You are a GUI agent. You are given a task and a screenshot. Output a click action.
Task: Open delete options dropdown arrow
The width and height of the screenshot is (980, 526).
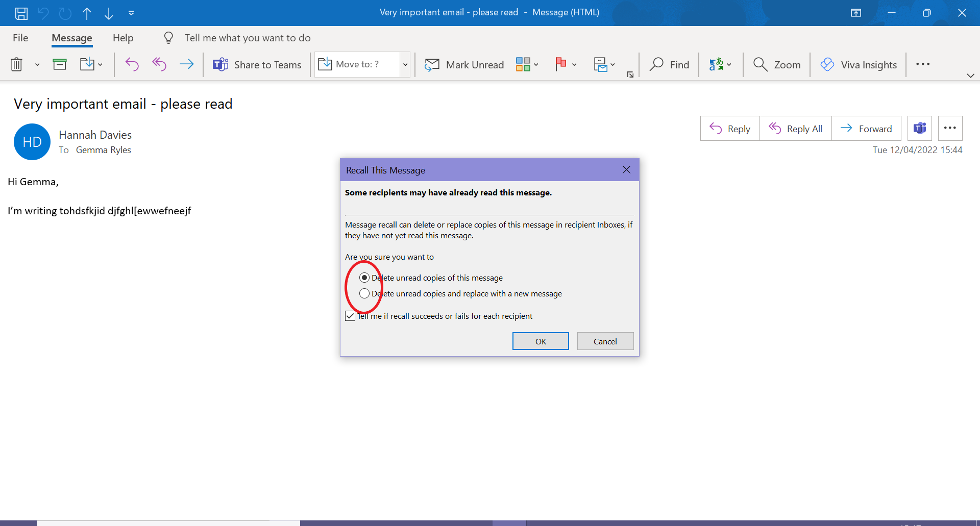(x=37, y=65)
